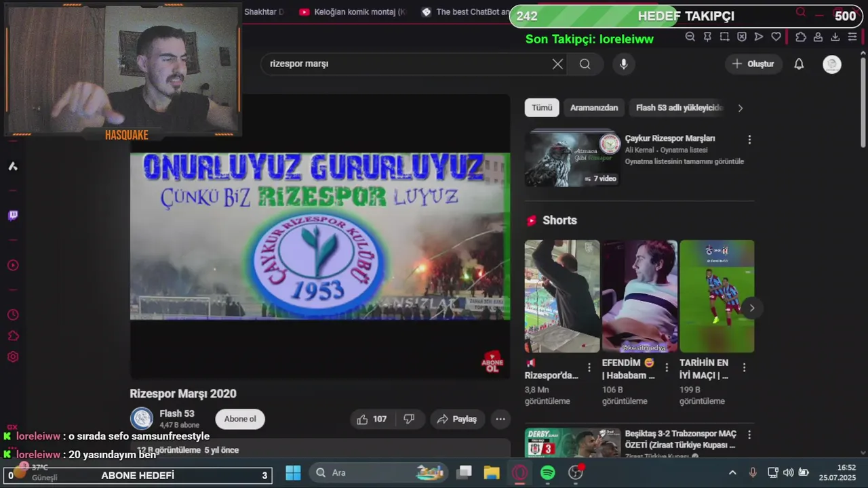Open the Aria AI icon in sidebar
The height and width of the screenshot is (488, 868).
pos(13,166)
